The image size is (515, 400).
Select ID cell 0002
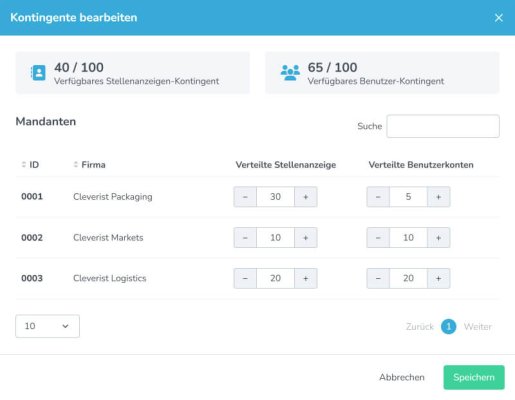(x=32, y=238)
